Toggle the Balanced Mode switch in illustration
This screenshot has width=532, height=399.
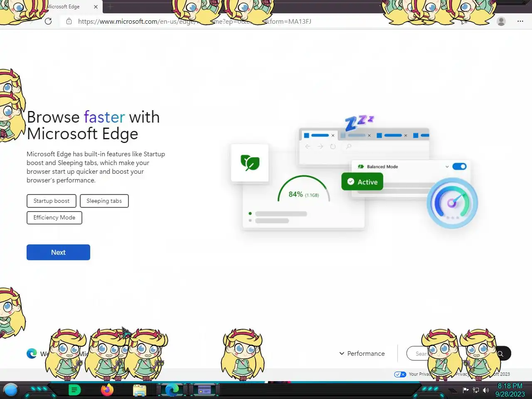(x=459, y=166)
